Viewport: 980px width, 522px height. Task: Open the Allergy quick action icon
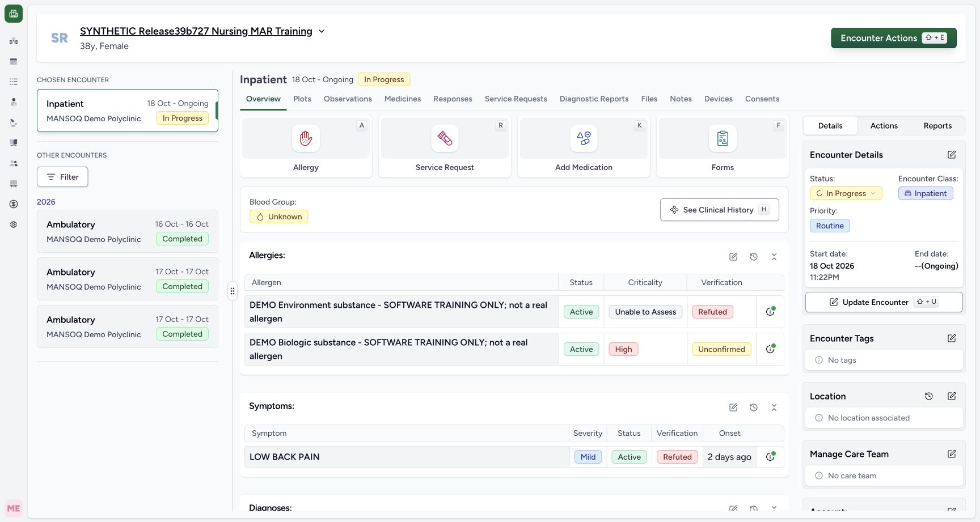306,138
